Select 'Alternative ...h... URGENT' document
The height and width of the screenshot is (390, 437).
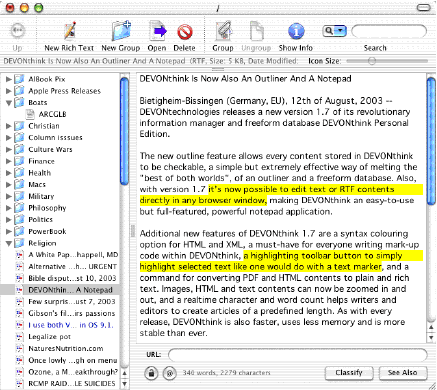(72, 267)
